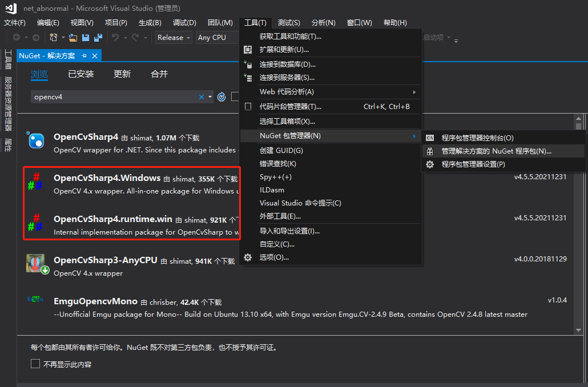Expand the redo history dropdown arrow

coord(146,38)
